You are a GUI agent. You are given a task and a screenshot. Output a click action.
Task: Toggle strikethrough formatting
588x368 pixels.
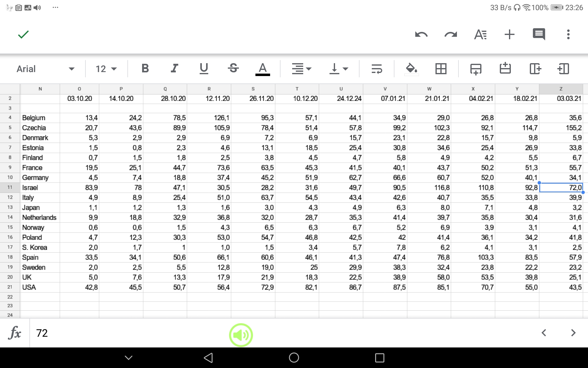click(233, 68)
